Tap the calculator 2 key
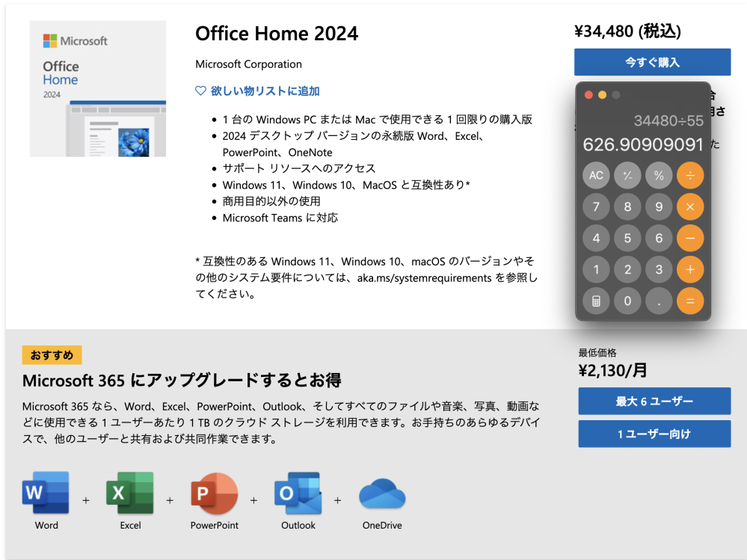 627,269
